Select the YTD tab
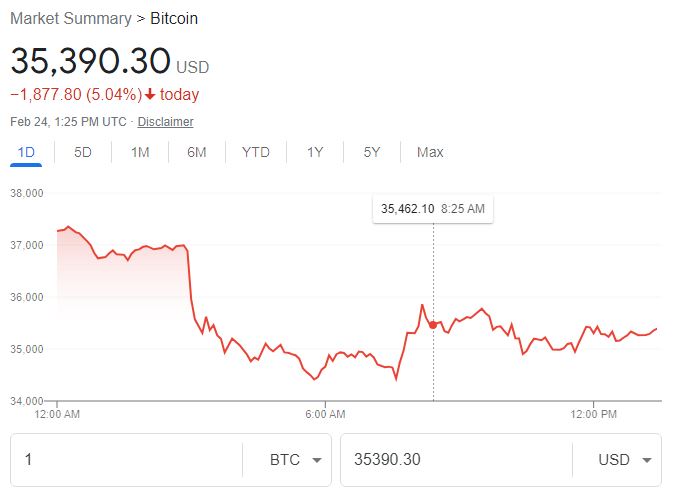682x496 pixels. (x=256, y=152)
